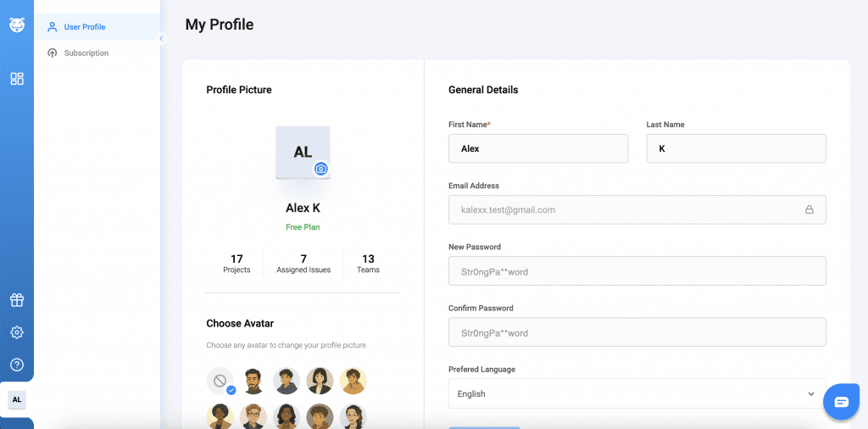Image resolution: width=868 pixels, height=429 pixels.
Task: Click the 17 Projects stat
Action: [x=236, y=264]
